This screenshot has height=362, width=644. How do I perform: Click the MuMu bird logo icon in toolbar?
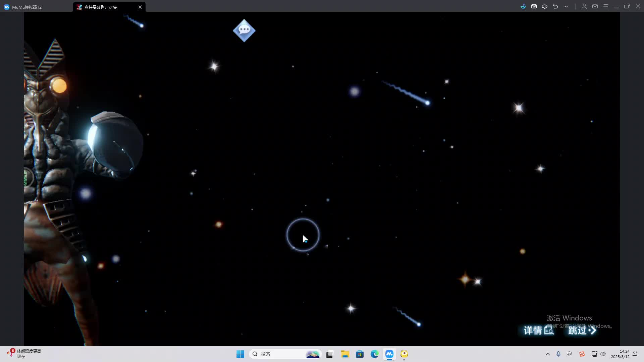coord(523,6)
